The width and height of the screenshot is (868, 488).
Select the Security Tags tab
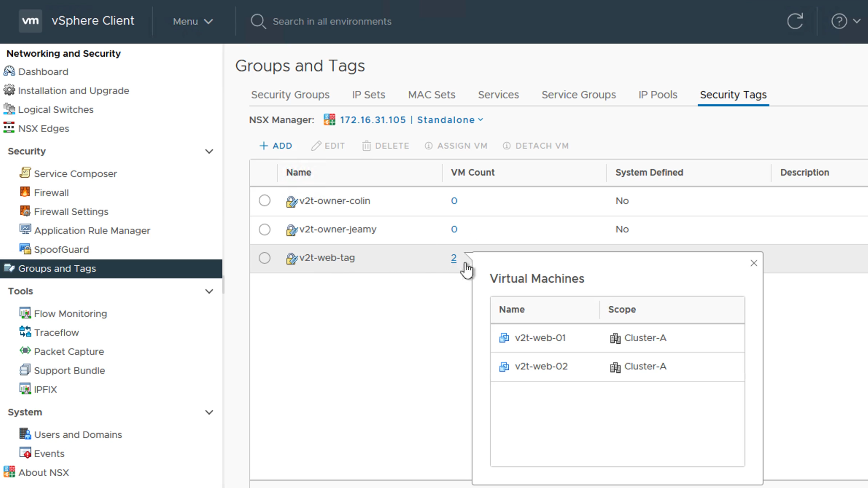(x=733, y=95)
